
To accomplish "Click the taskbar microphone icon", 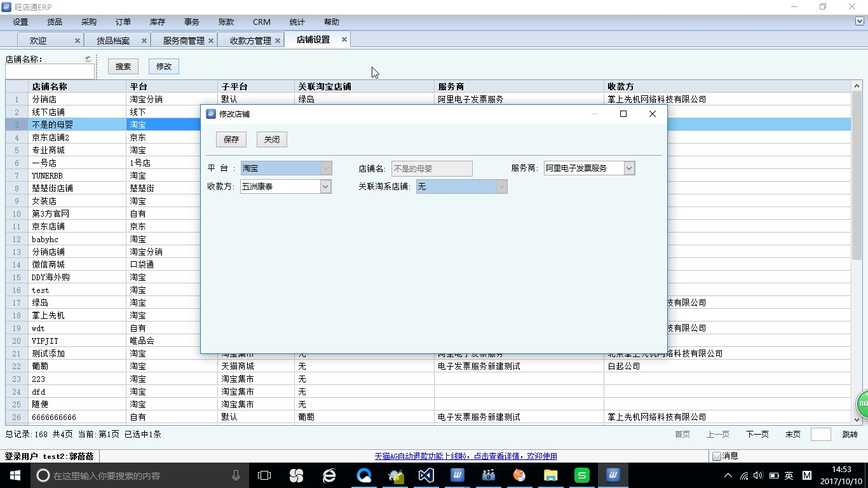I will (x=236, y=475).
